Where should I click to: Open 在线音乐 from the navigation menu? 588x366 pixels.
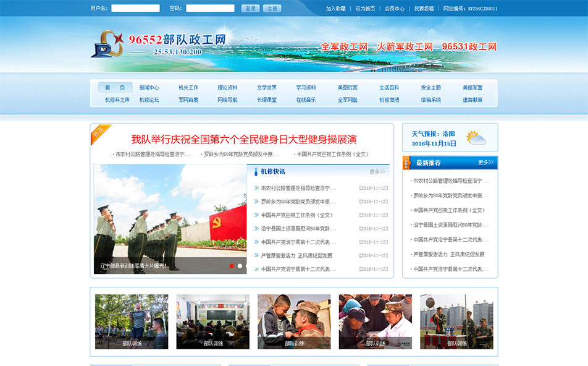pos(306,100)
